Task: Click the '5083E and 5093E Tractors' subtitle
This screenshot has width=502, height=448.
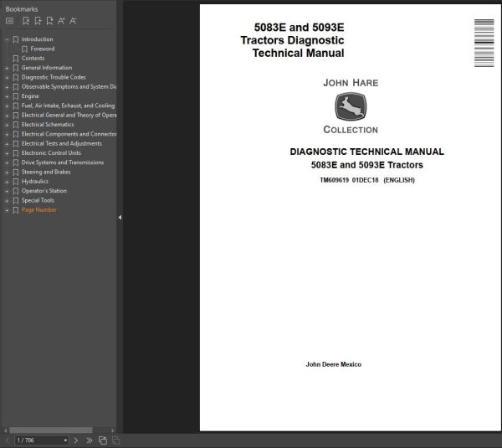Action: pos(367,165)
